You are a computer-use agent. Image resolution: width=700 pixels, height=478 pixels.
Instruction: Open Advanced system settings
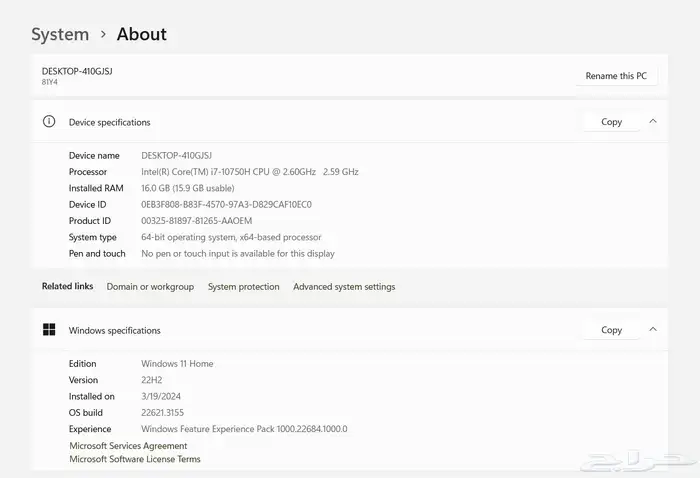click(x=344, y=287)
